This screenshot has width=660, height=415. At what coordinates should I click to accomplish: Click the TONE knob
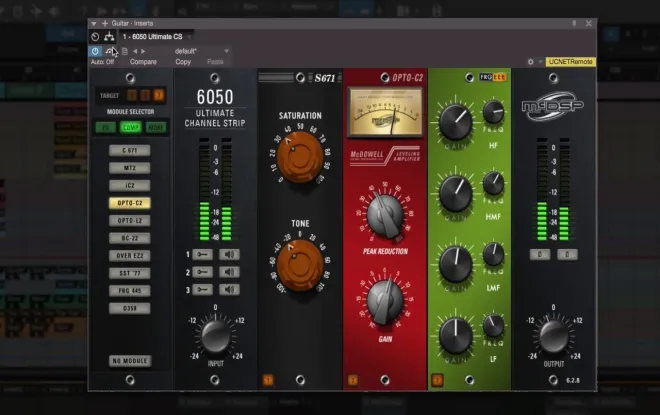pyautogui.click(x=300, y=265)
